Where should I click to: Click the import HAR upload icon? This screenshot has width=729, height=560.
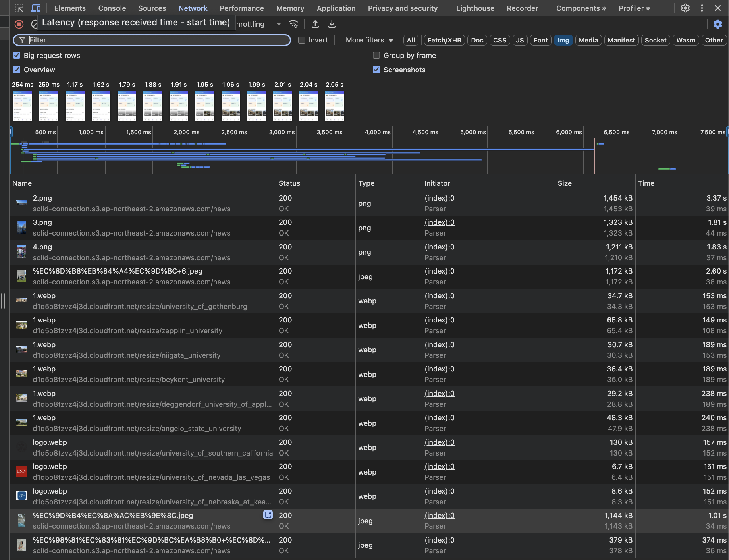pyautogui.click(x=315, y=24)
